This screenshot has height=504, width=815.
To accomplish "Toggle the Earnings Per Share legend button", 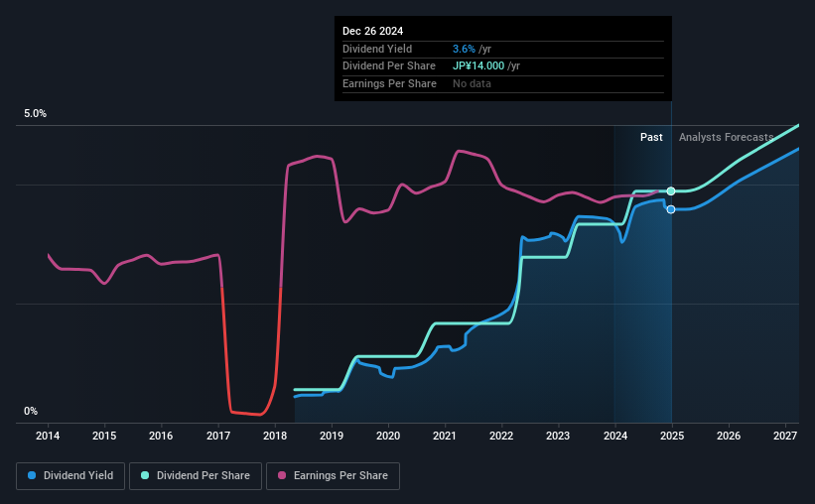I will (x=333, y=476).
